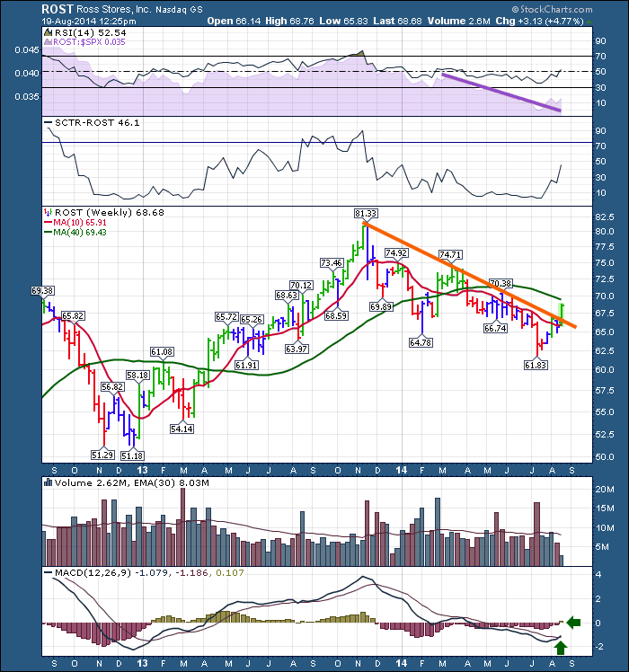Click the 69.38 price label
Image resolution: width=629 pixels, height=672 pixels.
[x=42, y=290]
